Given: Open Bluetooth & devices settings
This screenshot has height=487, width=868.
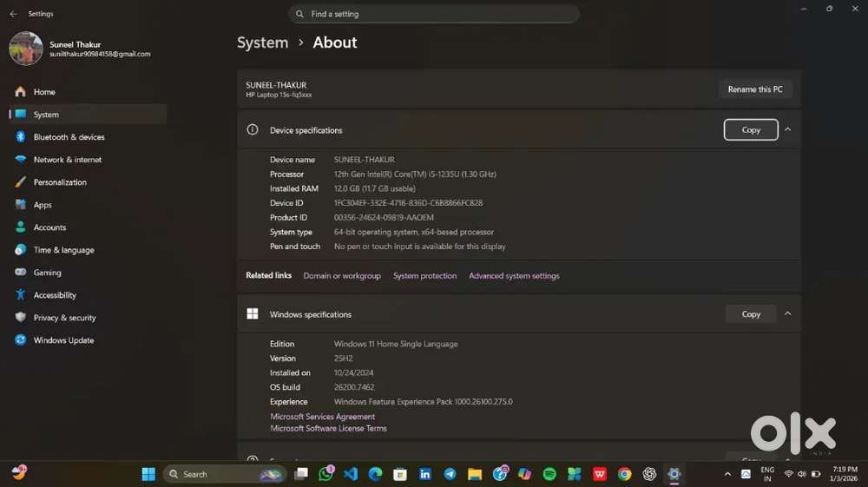Looking at the screenshot, I should coord(69,137).
